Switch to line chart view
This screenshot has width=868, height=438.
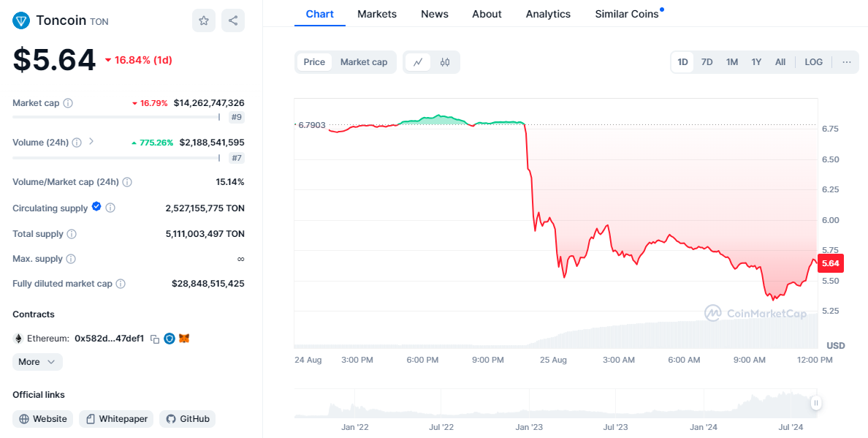coord(418,62)
